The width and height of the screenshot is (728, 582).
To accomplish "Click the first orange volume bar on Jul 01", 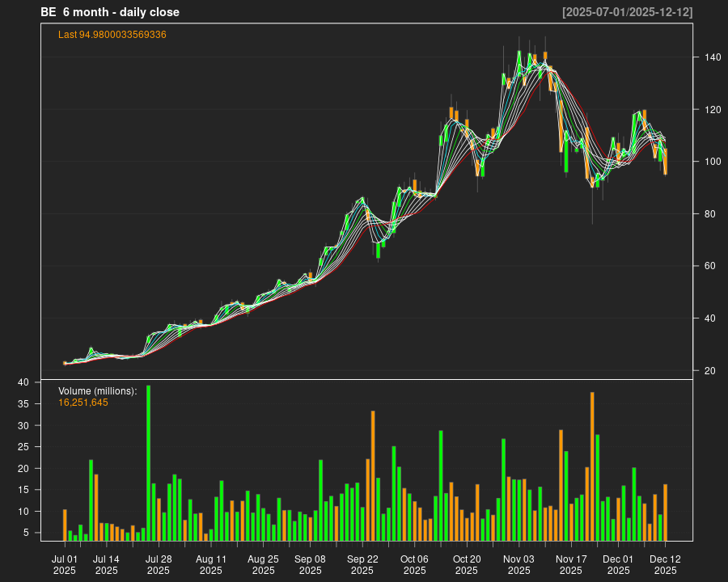I will click(65, 525).
